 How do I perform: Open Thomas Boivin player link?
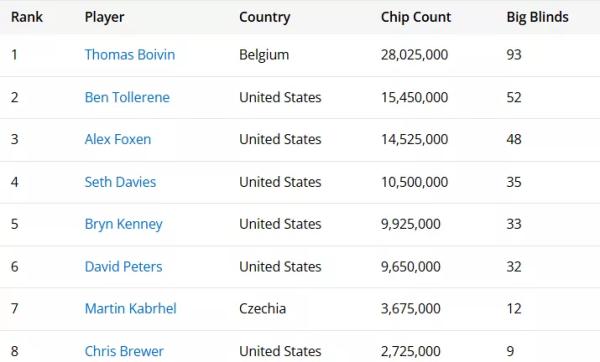pyautogui.click(x=130, y=55)
